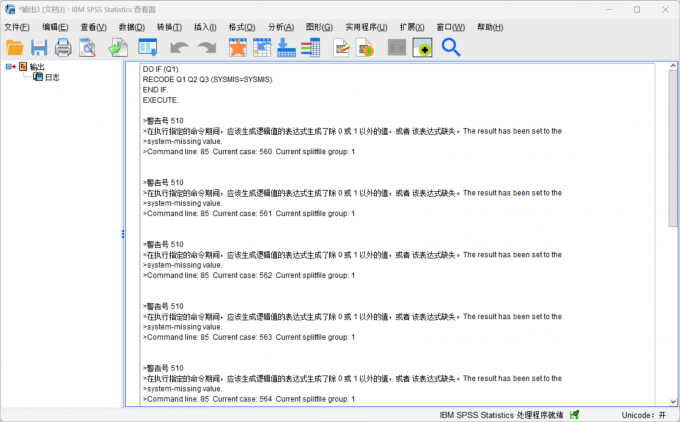Image resolution: width=680 pixels, height=422 pixels.
Task: Click the Export output icon
Action: click(x=118, y=47)
